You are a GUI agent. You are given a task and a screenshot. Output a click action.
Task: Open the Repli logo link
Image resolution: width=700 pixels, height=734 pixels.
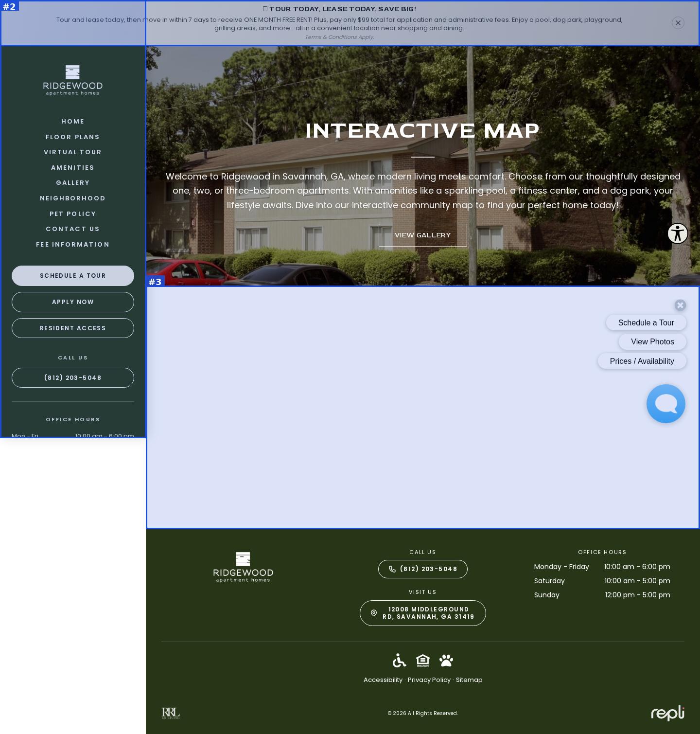click(x=667, y=713)
